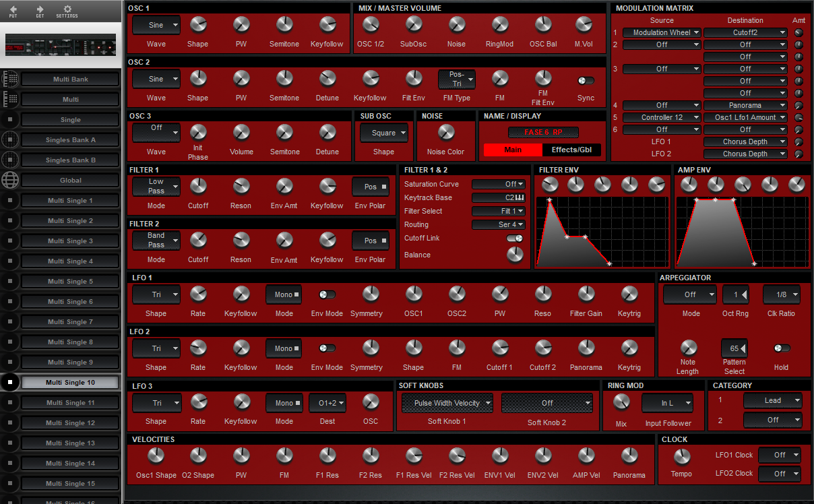Toggle the LFO 1 Env Mode switch

[327, 294]
